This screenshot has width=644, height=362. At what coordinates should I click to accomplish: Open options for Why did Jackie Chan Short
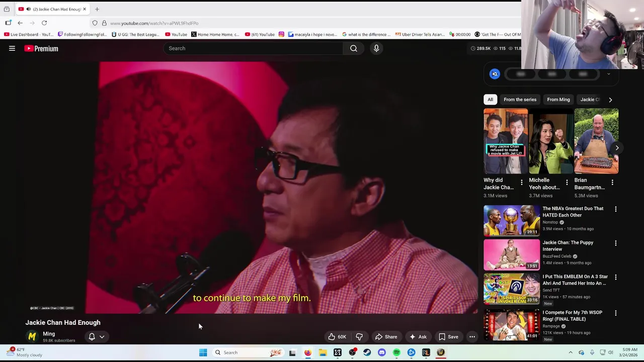pos(521,183)
